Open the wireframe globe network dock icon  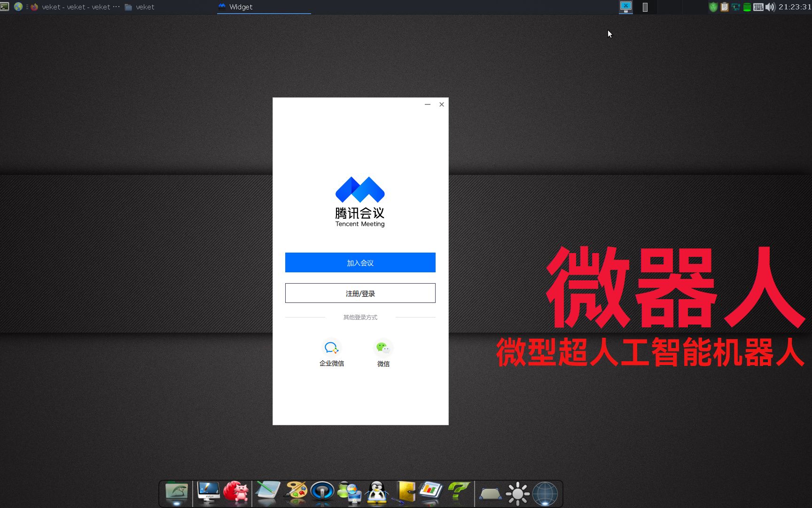coord(545,494)
